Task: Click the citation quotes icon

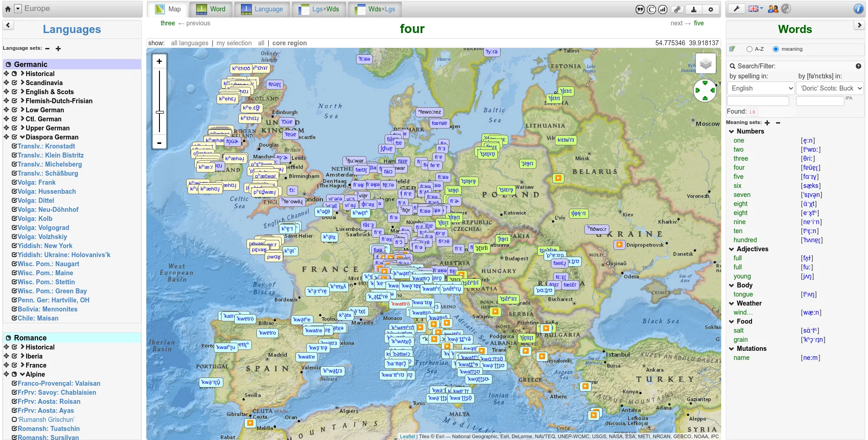Action: pos(640,9)
